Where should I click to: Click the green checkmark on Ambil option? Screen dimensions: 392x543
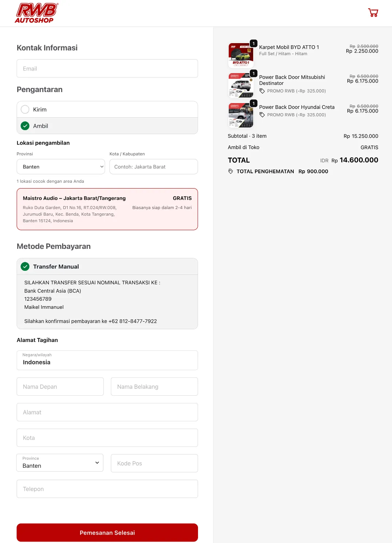tap(25, 126)
